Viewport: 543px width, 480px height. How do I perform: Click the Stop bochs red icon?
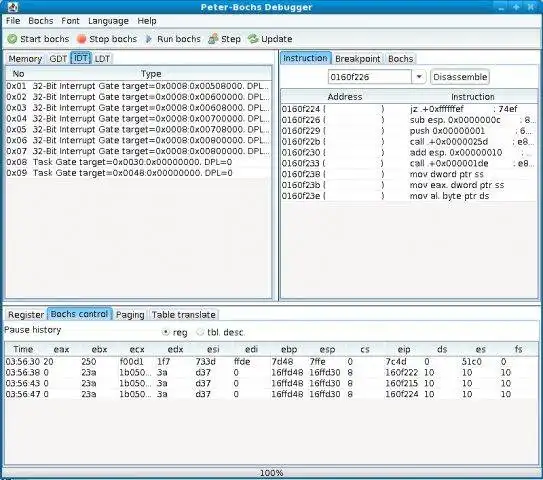[x=81, y=39]
